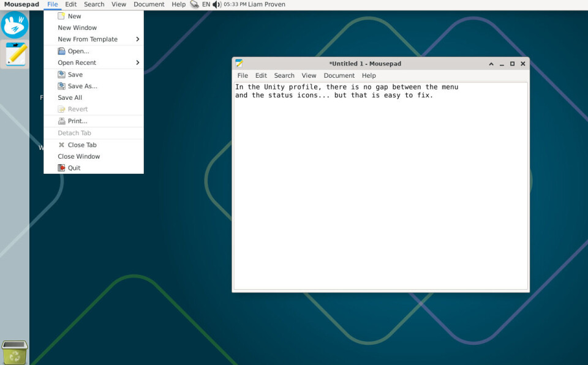Roll up the Mousepad window using the caret button
The image size is (588, 365).
491,64
